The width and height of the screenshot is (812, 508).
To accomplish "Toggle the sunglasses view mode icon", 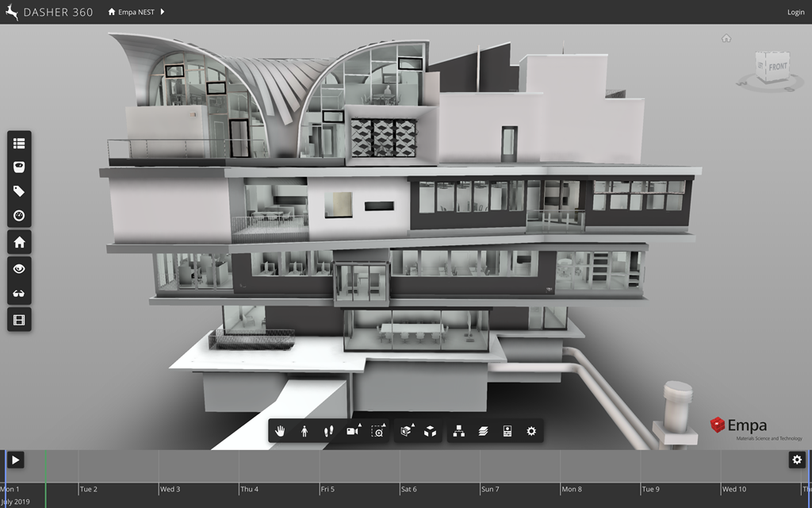I will (x=19, y=294).
